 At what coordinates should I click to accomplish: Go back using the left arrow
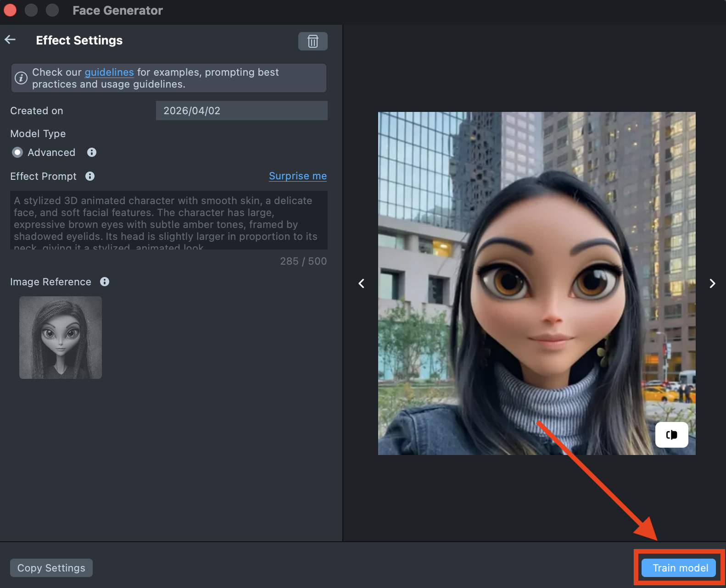(x=11, y=40)
